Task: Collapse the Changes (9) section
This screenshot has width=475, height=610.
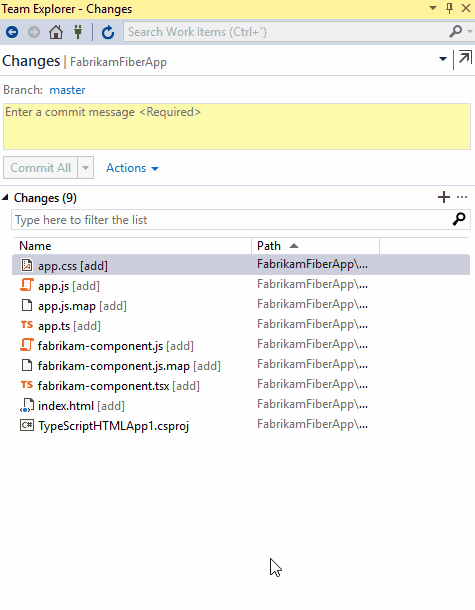Action: [5, 198]
